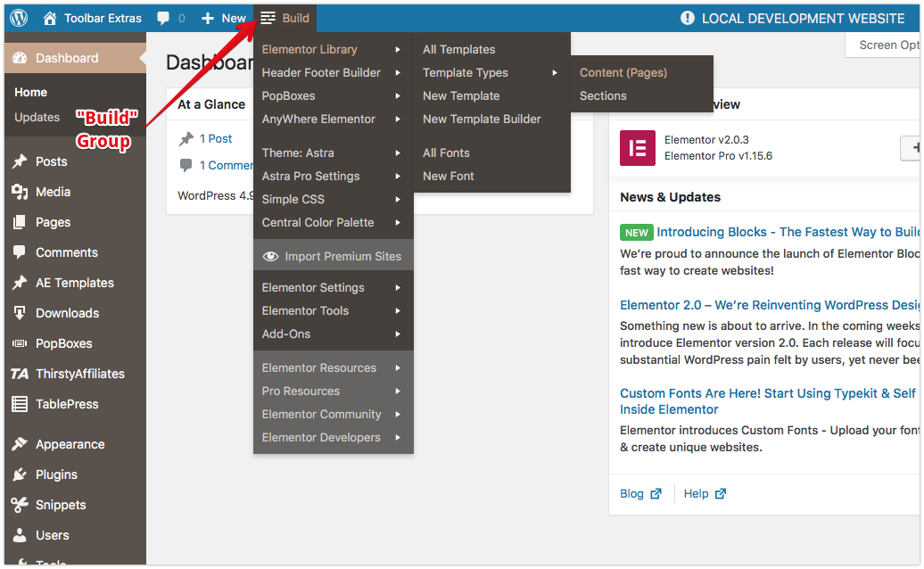Expand the Add-Ons submenu arrow
Screen dimensions: 924x569
point(399,334)
